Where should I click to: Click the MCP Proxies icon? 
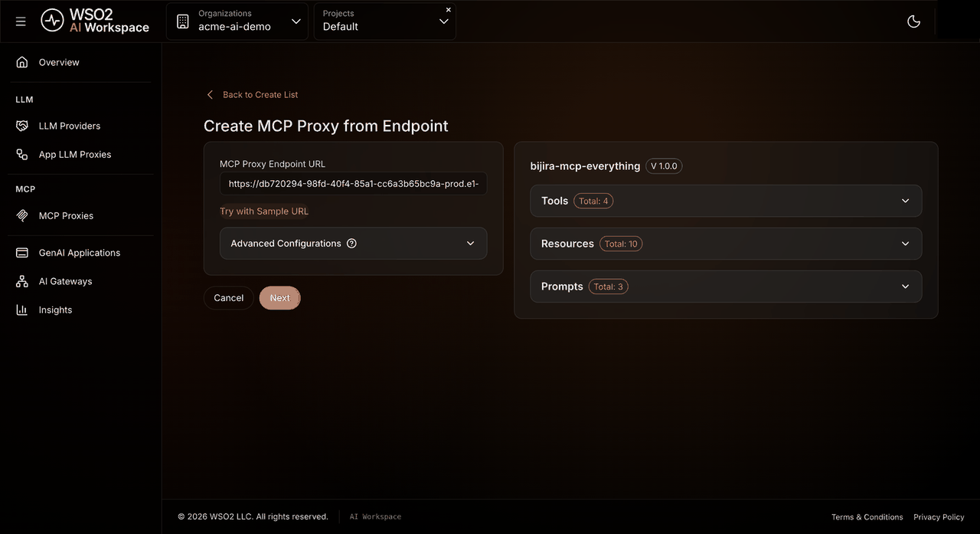tap(22, 215)
